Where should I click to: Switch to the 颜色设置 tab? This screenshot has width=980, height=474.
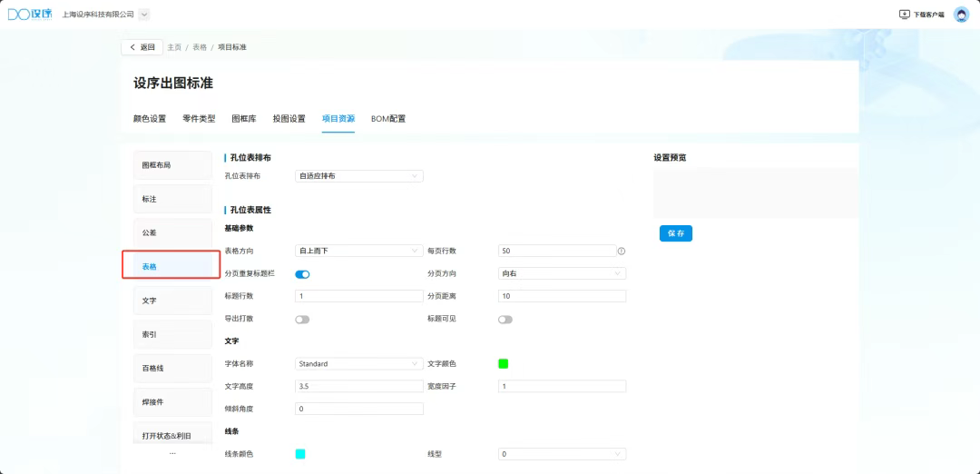pyautogui.click(x=150, y=119)
